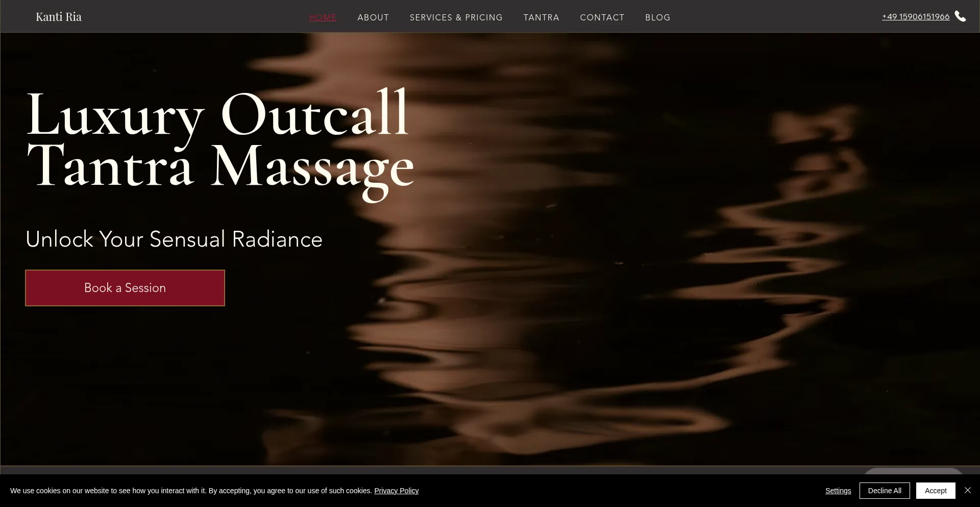Click the Luxury Outcall Tantra Massage headline
This screenshot has width=980, height=507.
tap(219, 140)
